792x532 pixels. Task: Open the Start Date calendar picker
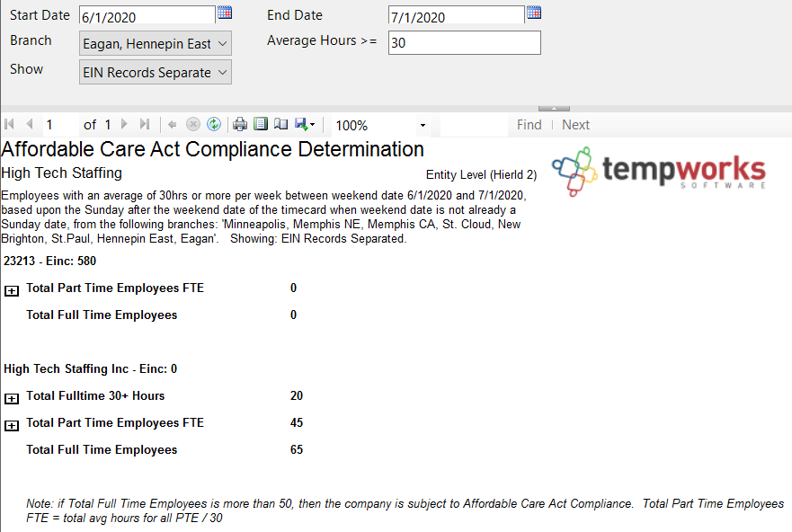pos(225,13)
